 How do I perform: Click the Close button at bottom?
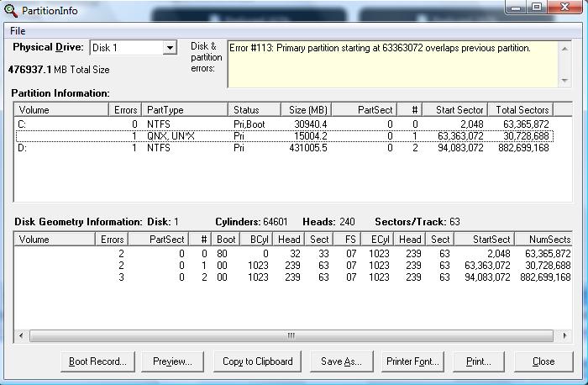tap(543, 361)
